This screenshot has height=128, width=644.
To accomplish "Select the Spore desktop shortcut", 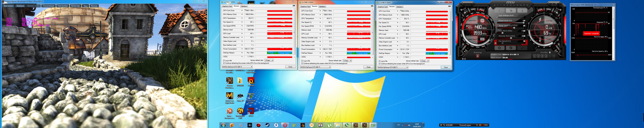I will (x=230, y=113).
